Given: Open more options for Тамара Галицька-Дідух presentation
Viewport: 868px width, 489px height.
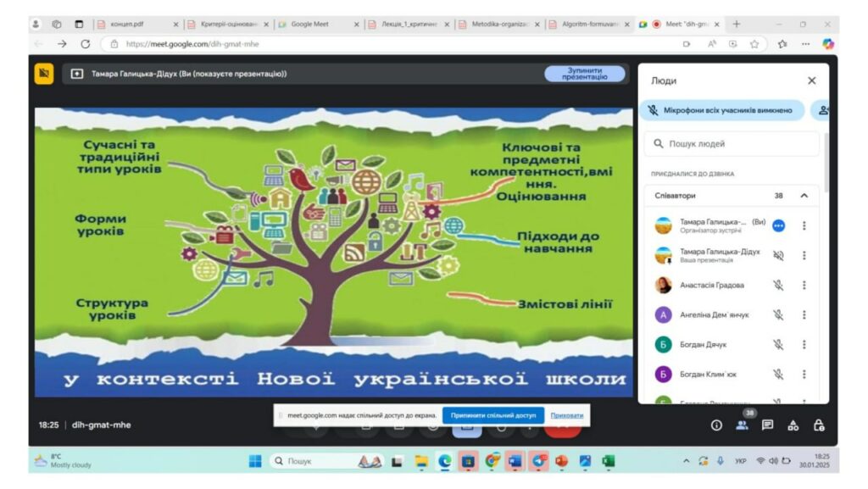Looking at the screenshot, I should pos(804,255).
